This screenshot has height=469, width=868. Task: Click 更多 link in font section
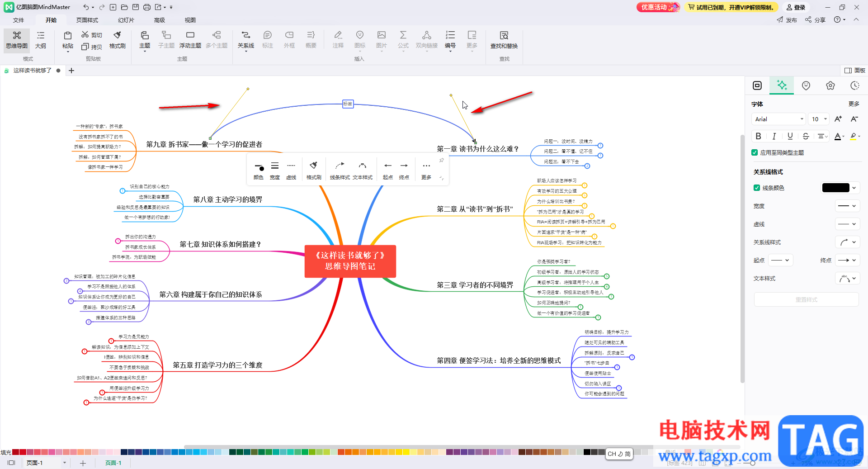854,104
